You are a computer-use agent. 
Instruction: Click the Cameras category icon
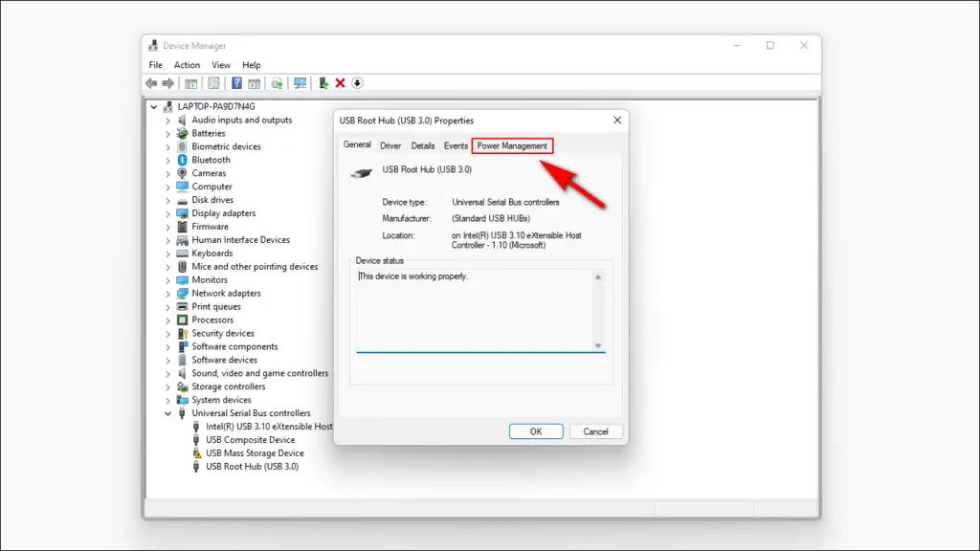[x=182, y=173]
